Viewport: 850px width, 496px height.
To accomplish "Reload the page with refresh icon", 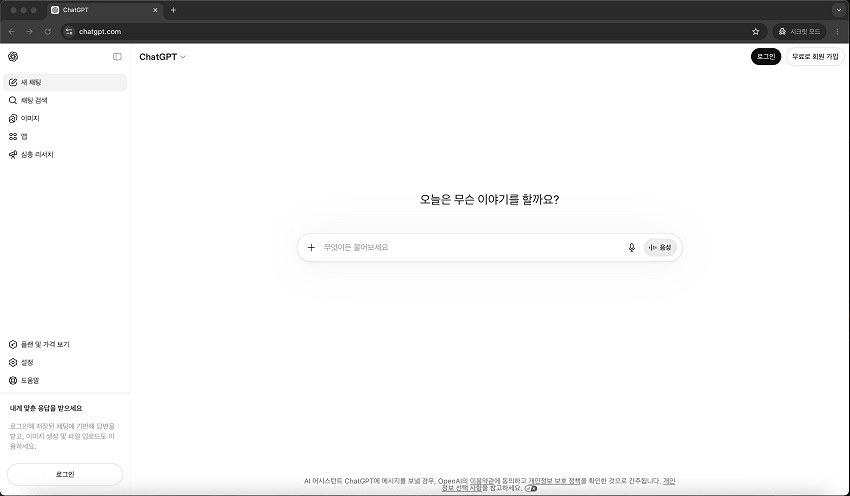I will (48, 31).
